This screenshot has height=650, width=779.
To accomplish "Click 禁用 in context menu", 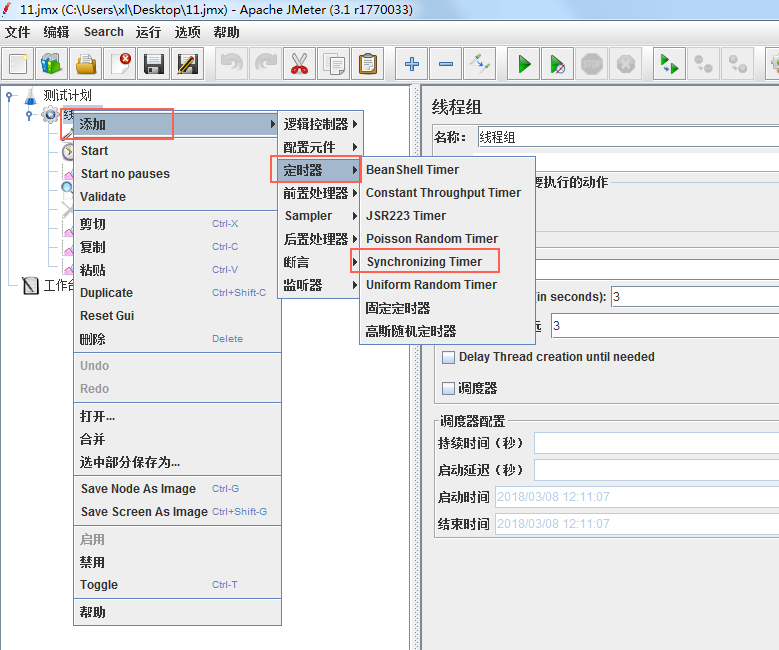I will point(177,562).
